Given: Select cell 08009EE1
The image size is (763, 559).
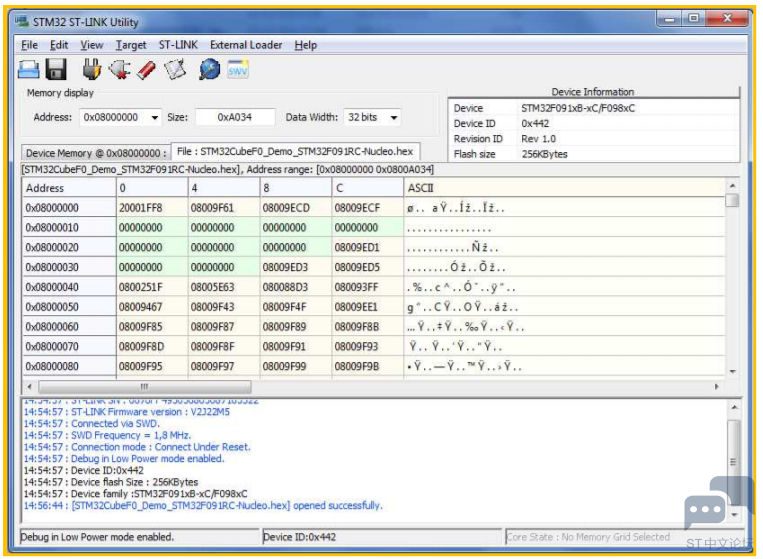Looking at the screenshot, I should (x=368, y=307).
